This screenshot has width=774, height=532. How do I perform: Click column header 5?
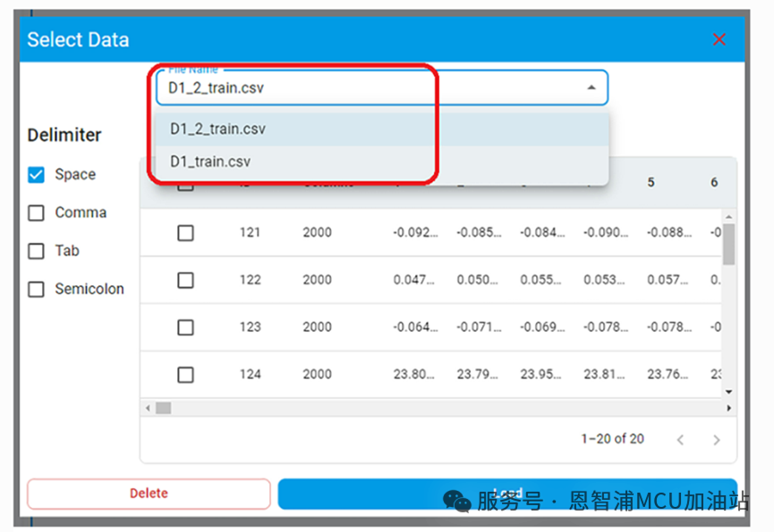click(651, 182)
